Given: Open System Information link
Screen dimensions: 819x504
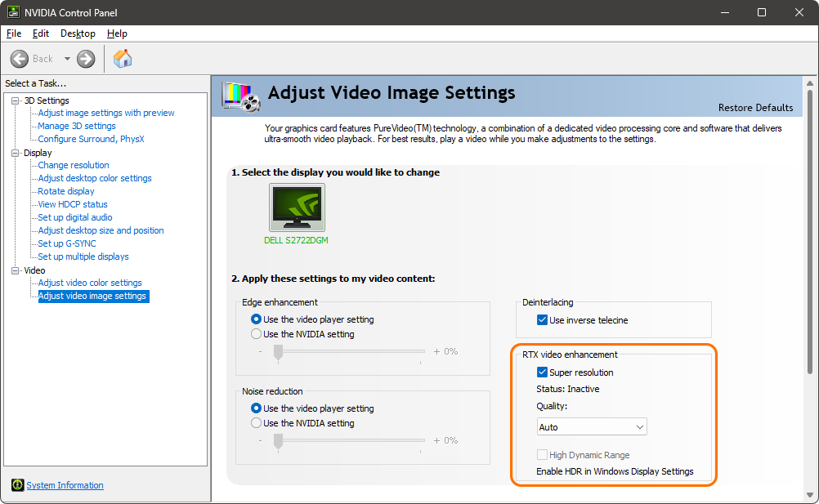Looking at the screenshot, I should (x=65, y=485).
